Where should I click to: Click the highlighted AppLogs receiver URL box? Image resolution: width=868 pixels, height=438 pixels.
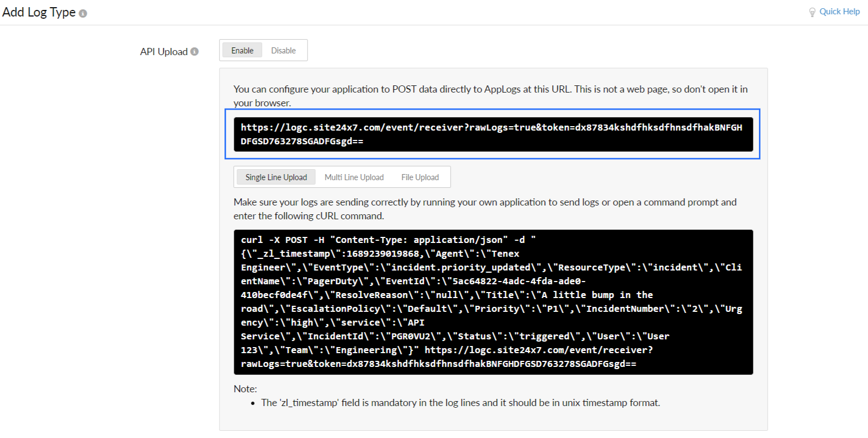[x=493, y=134]
